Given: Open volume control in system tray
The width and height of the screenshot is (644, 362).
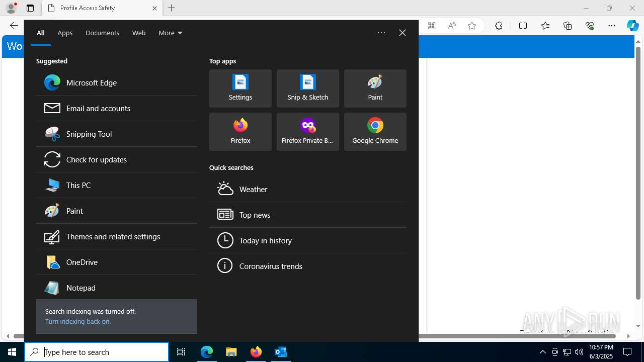Looking at the screenshot, I should pos(579,352).
